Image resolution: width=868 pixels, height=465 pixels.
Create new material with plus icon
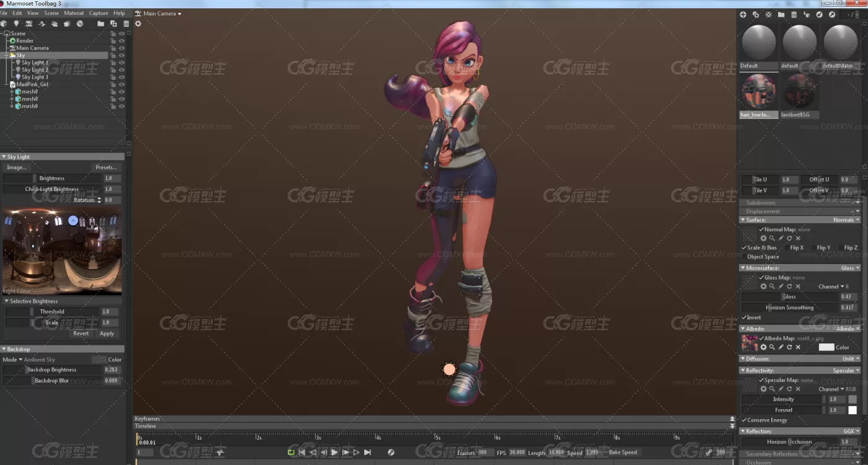pos(743,14)
